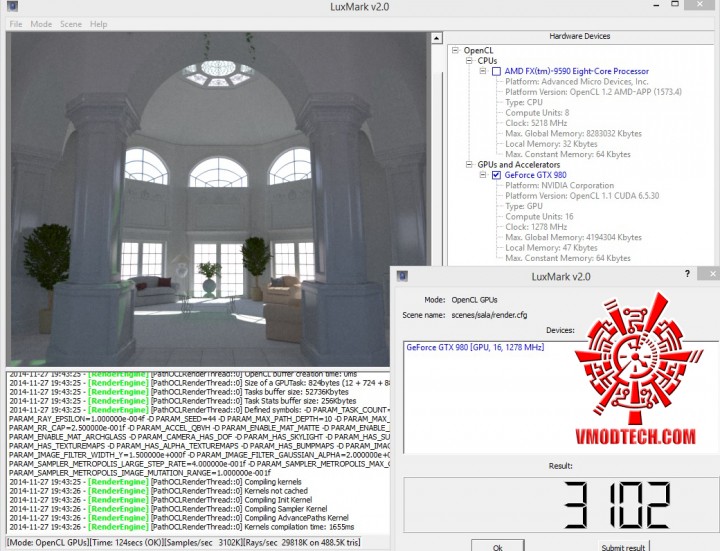Click the 'Compute Units: 8' row
The width and height of the screenshot is (720, 551).
coord(537,112)
